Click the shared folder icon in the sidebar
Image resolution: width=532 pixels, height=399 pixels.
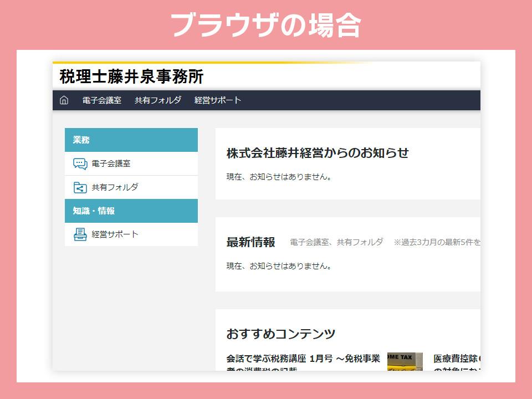click(80, 187)
